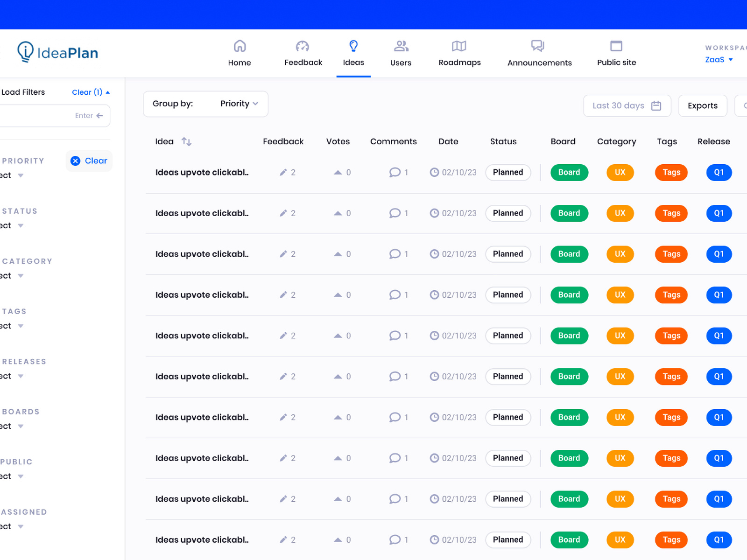Select the Feedback gauge icon
The image size is (747, 560).
303,45
